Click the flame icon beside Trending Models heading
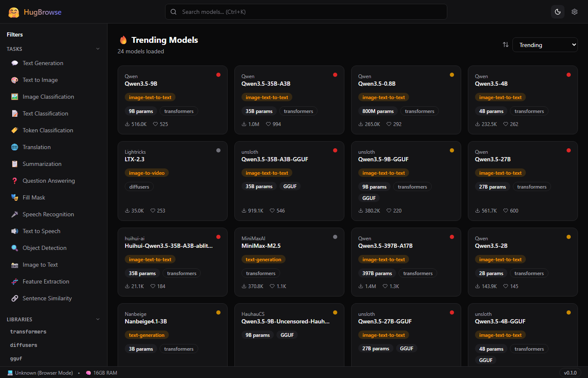The height and width of the screenshot is (378, 588). (123, 40)
